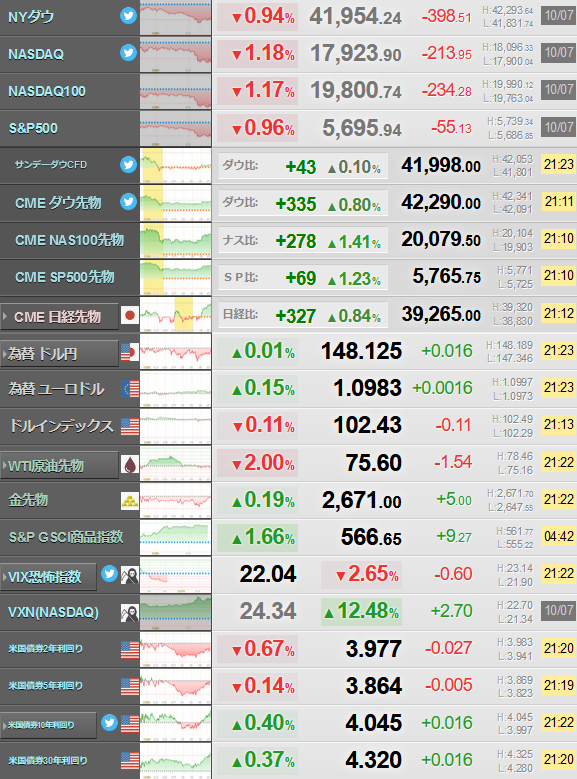Open the mini chart for NYダウ
Screen dimensions: 577x779
(175, 18)
